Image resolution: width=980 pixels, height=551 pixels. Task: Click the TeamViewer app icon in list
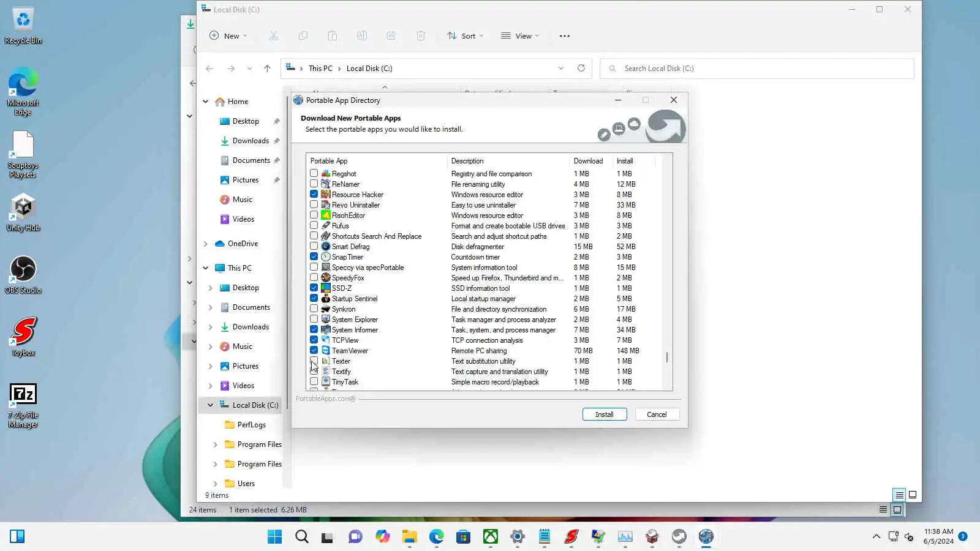coord(326,351)
